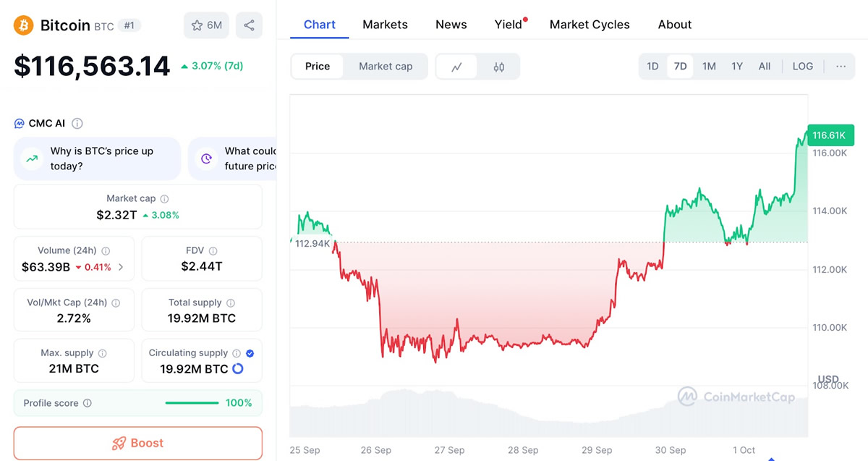Open the News tab
This screenshot has height=461, width=868.
pos(451,24)
